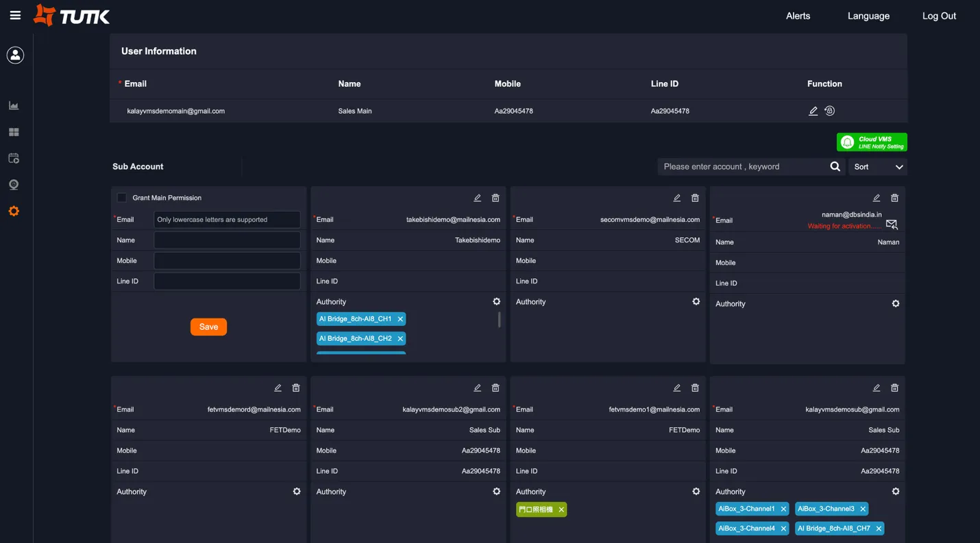This screenshot has height=543, width=980.
Task: Open the device grid view sidebar icon
Action: point(14,131)
